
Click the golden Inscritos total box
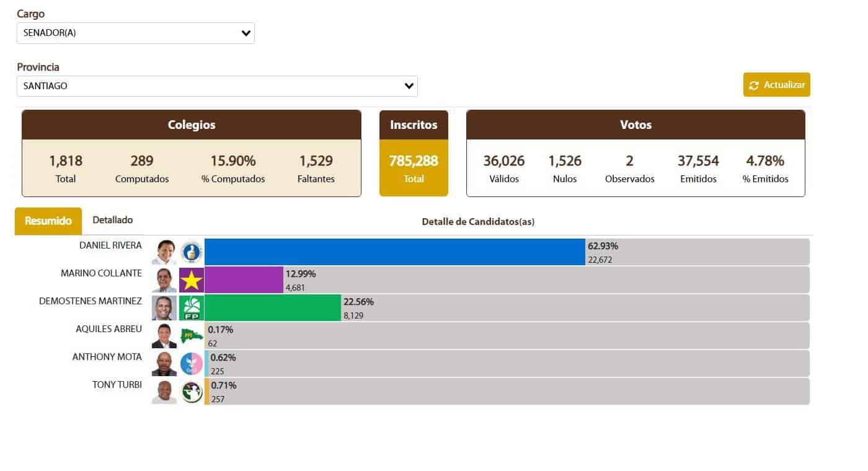pyautogui.click(x=414, y=168)
